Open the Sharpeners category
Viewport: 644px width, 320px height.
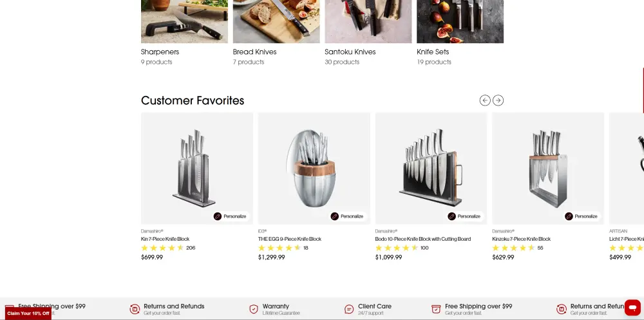(160, 52)
